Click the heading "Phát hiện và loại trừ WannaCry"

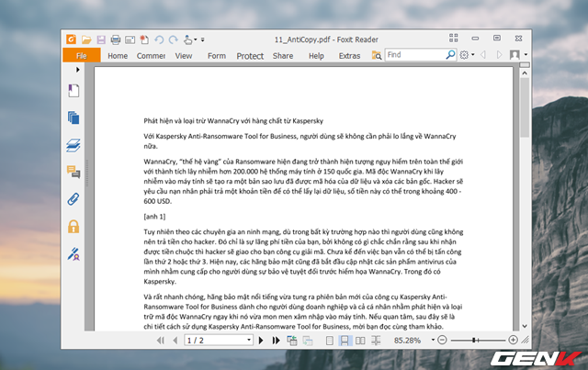(x=191, y=120)
